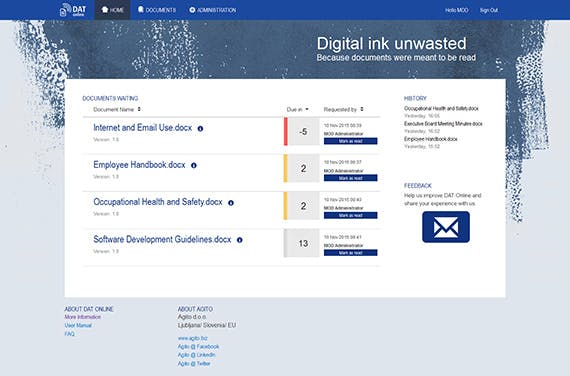
Task: Mark Employee Handbook.docx as read
Action: (350, 178)
